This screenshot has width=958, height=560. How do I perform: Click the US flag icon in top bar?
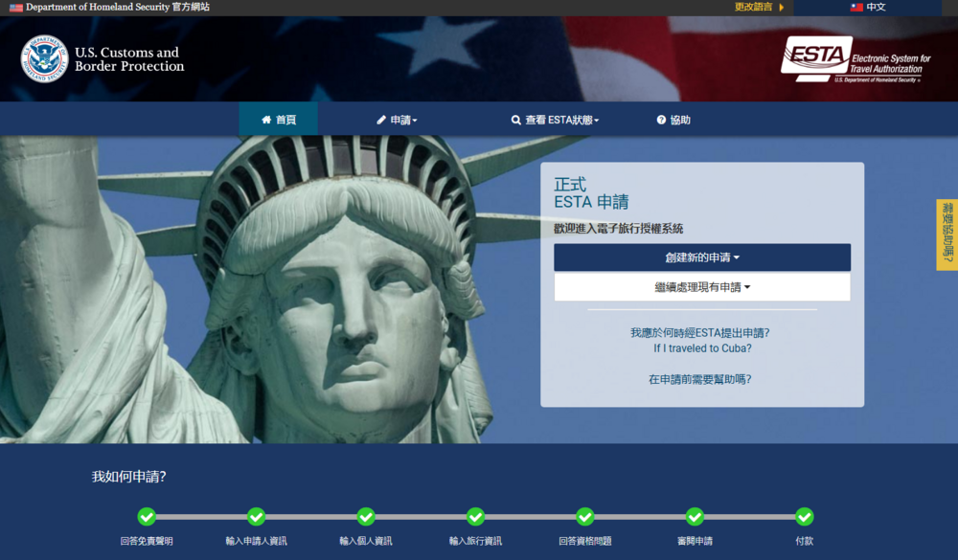pos(16,8)
